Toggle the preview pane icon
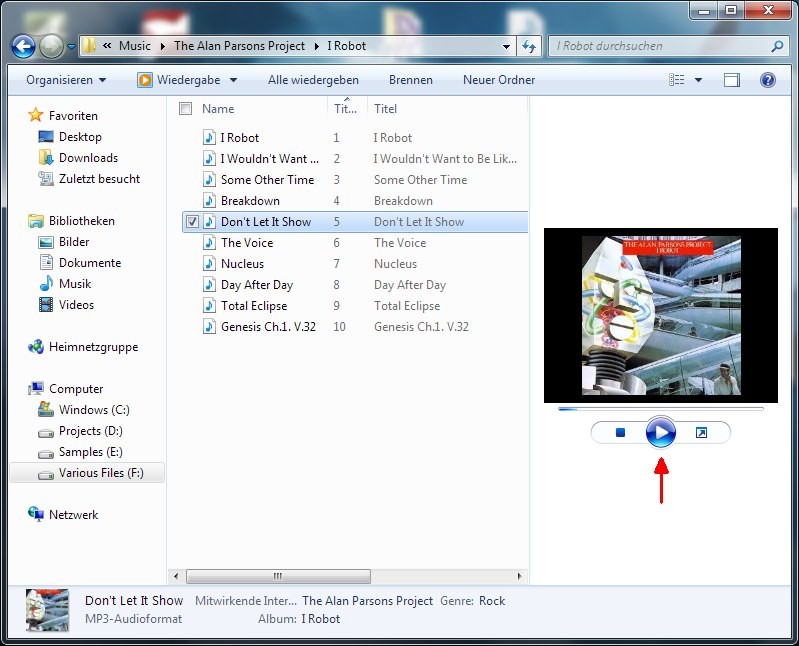The height and width of the screenshot is (646, 799). [x=732, y=80]
